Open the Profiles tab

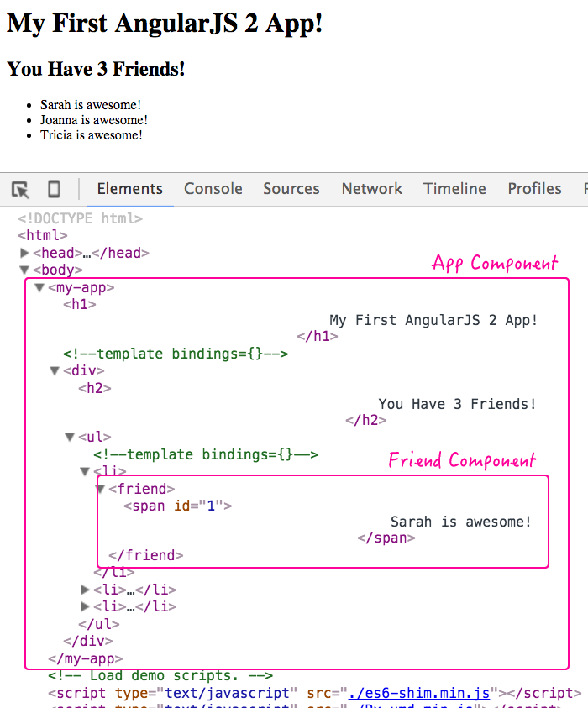[535, 189]
